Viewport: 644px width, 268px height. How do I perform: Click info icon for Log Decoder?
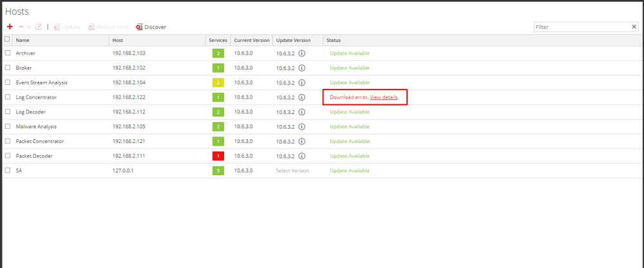302,112
